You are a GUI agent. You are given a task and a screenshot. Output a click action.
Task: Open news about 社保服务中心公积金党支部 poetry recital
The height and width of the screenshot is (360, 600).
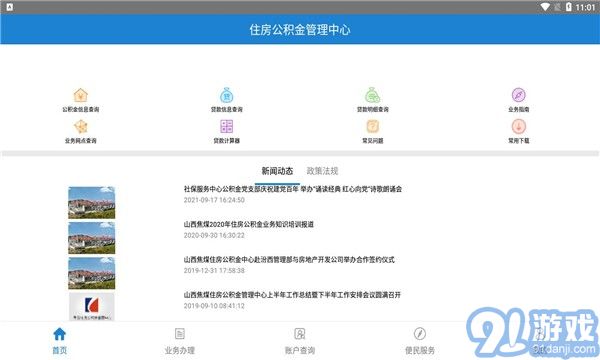(293, 189)
